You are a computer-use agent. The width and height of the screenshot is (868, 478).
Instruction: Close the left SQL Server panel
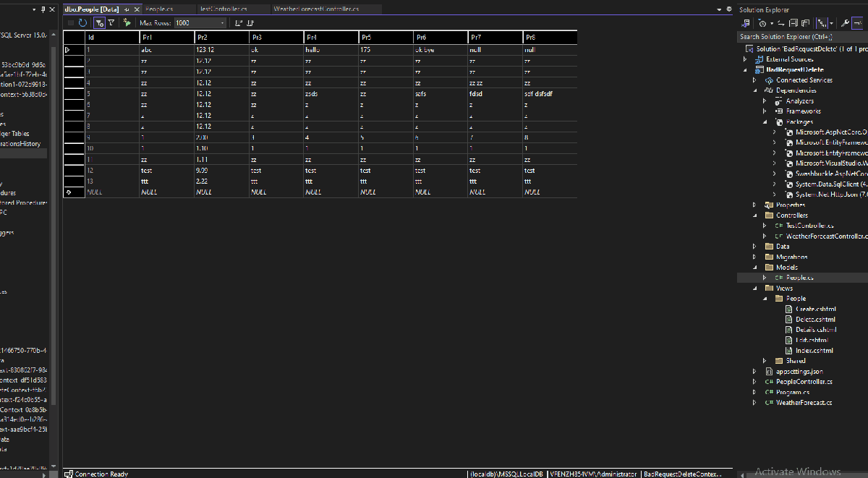pos(51,9)
